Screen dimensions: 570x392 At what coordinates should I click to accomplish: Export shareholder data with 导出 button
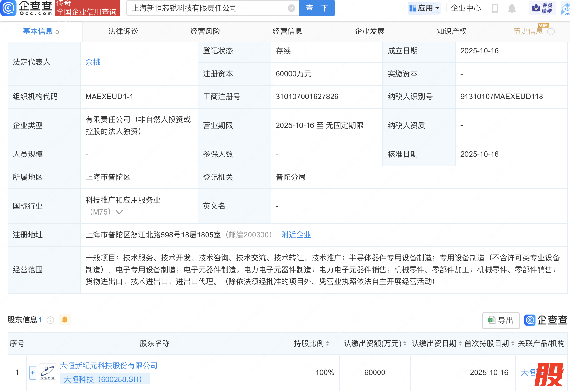click(501, 320)
